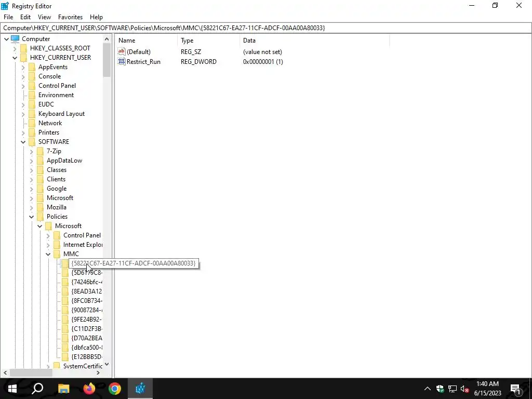
Task: Select the {8EAD3A12 key folder icon
Action: (x=65, y=291)
